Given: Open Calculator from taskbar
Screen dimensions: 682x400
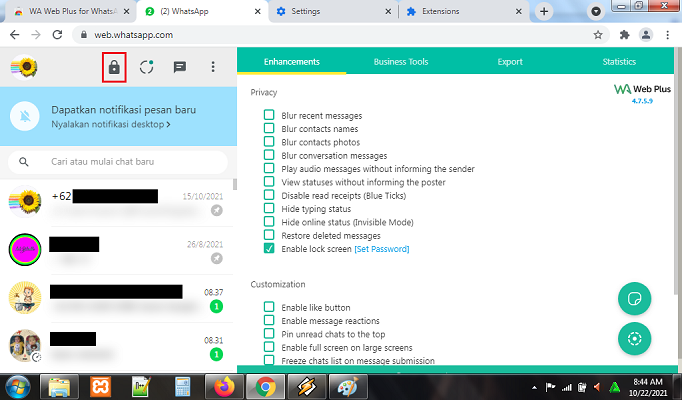Looking at the screenshot, I should tap(182, 387).
